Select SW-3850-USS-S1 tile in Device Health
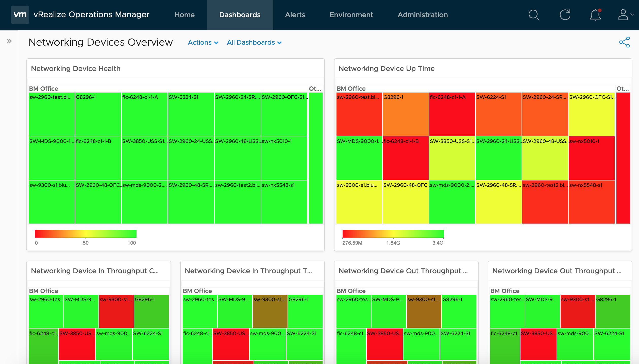Screen dimensions: 639x364 (145, 158)
